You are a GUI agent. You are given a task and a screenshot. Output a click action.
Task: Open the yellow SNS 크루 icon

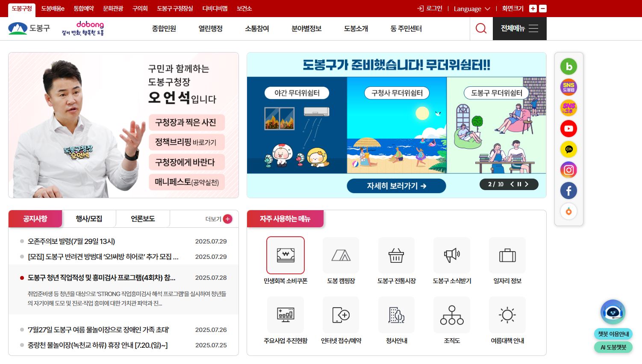coord(568,108)
